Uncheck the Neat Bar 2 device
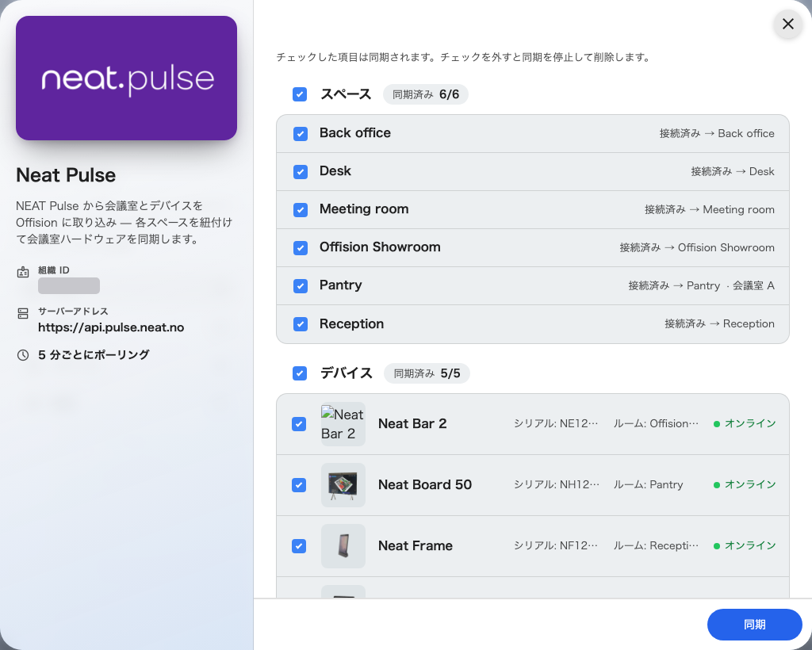The image size is (812, 650). point(299,424)
